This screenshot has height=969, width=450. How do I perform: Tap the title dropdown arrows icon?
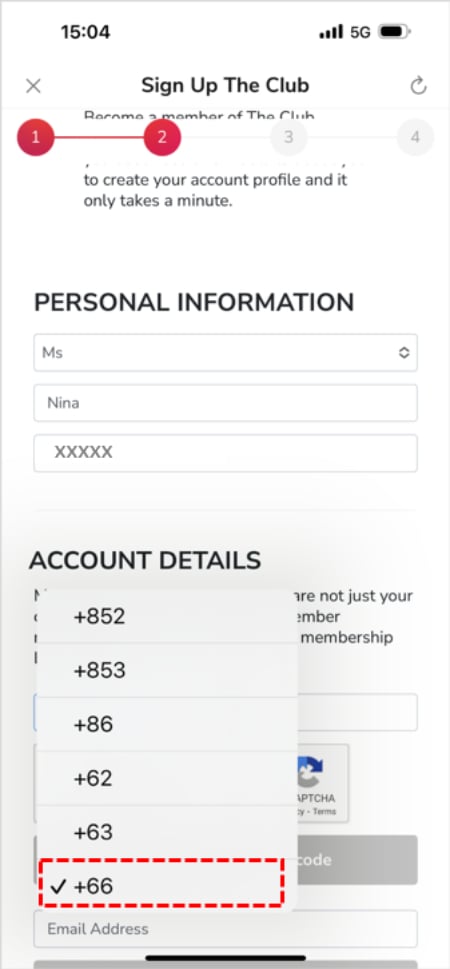click(x=404, y=353)
